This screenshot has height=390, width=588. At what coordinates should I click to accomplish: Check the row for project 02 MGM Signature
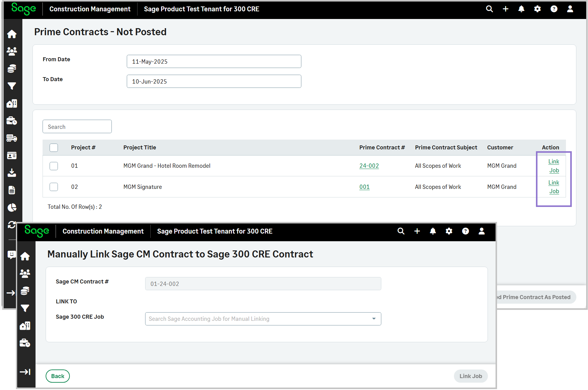54,187
